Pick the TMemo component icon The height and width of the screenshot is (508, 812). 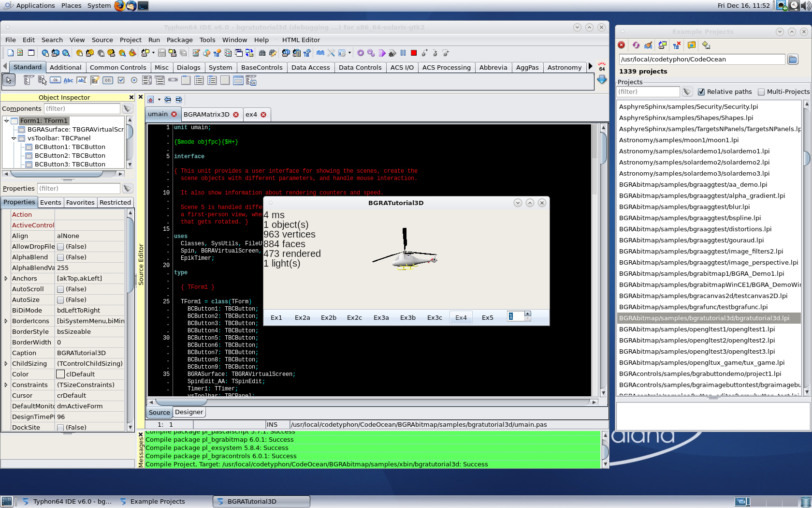click(95, 80)
